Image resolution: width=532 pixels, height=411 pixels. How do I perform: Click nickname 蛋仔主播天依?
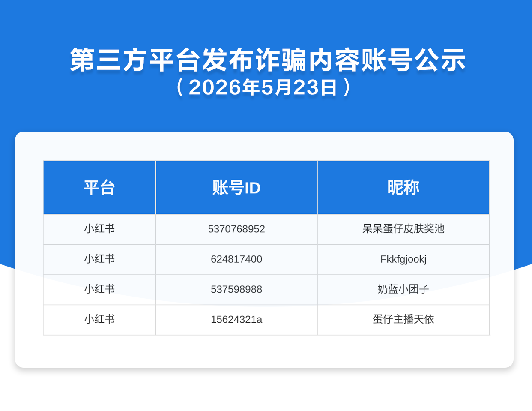tap(403, 319)
